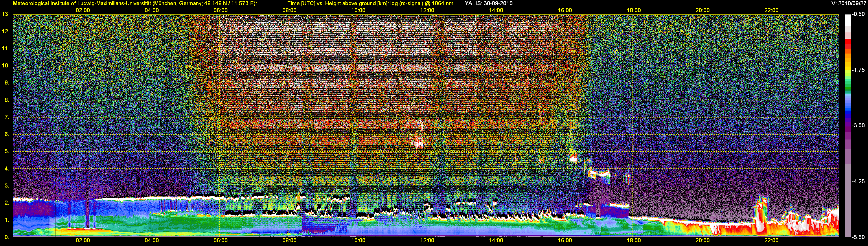Click the -4.25 color scale value
The width and height of the screenshot is (868, 246).
tap(858, 181)
